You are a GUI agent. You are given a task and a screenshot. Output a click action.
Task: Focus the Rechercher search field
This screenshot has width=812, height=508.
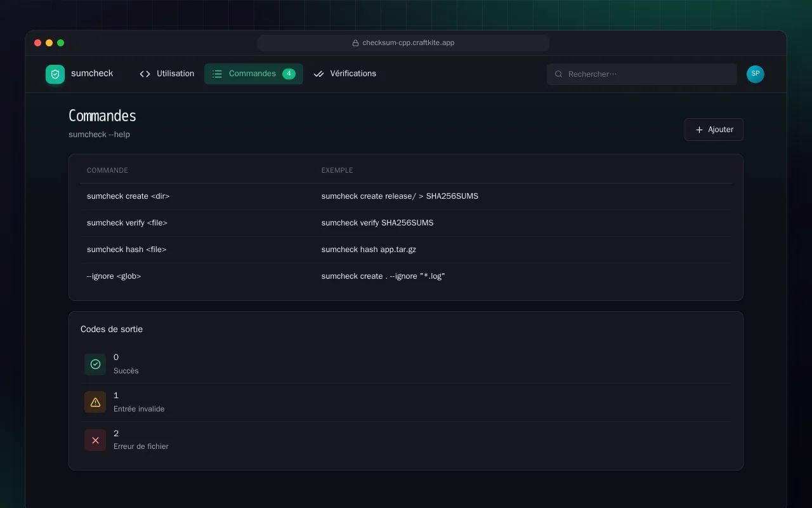coord(642,74)
